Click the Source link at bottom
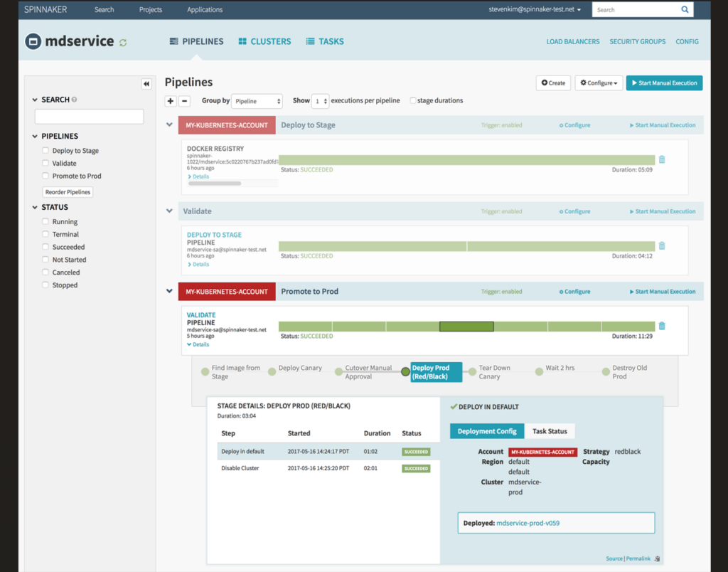728x572 pixels. click(x=614, y=558)
